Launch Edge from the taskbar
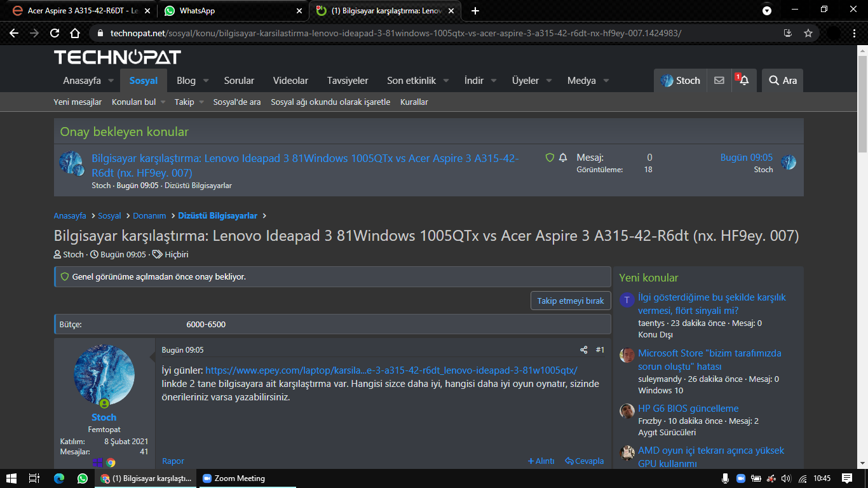Screen dimensions: 868x488 [x=59, y=478]
